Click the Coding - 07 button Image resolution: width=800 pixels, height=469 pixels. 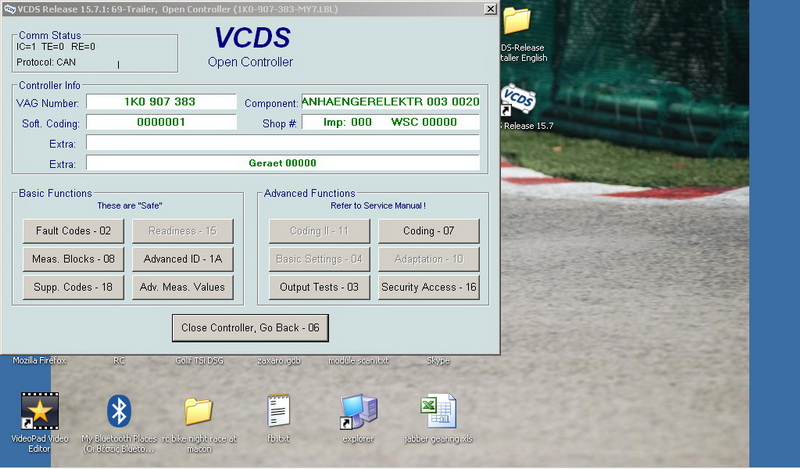click(x=429, y=231)
